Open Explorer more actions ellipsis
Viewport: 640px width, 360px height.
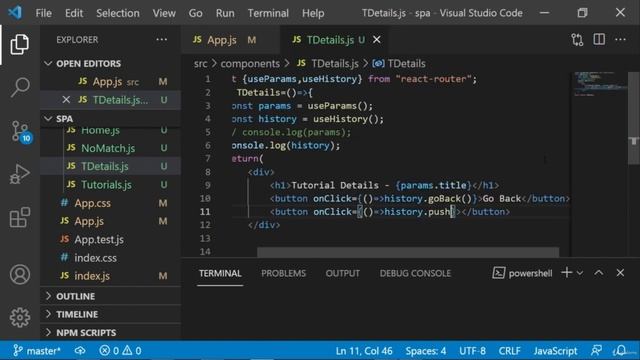click(162, 40)
